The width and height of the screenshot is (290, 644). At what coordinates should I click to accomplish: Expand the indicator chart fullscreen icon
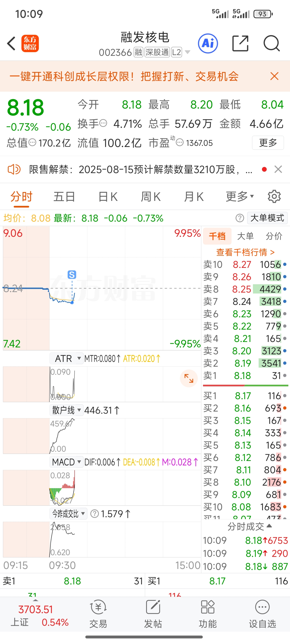point(189,378)
